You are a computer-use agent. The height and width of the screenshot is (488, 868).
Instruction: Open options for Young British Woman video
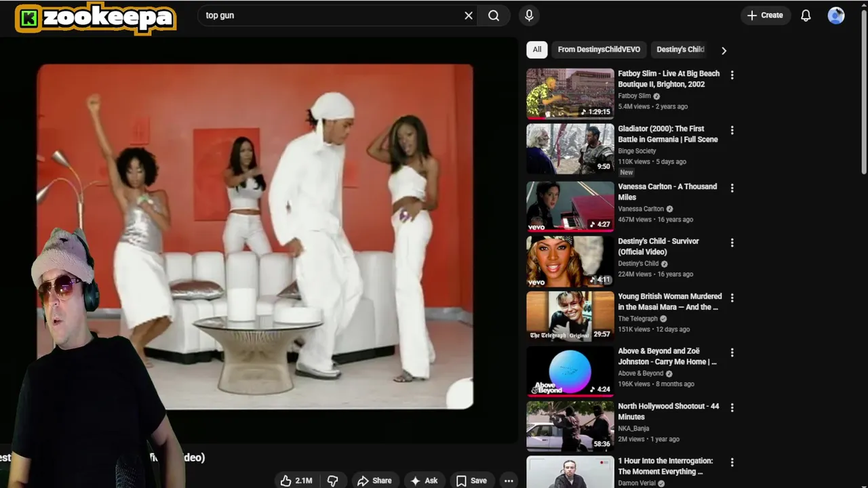point(732,298)
